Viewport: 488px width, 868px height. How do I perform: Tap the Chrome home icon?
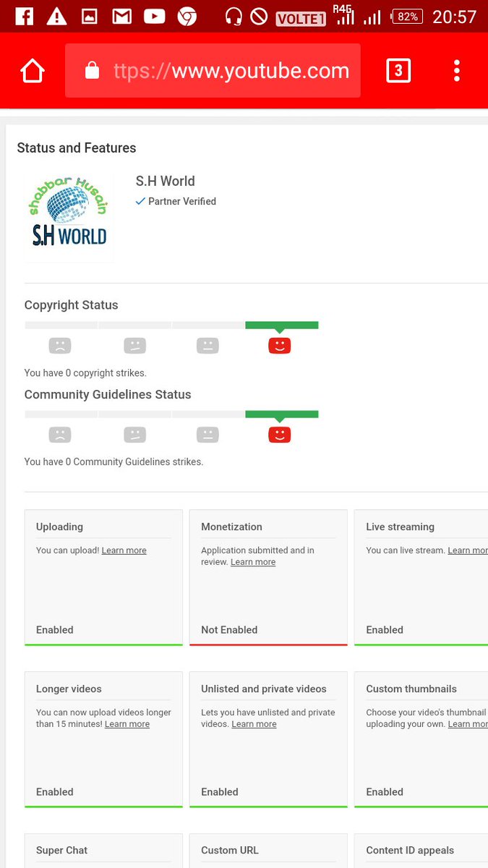tap(33, 71)
